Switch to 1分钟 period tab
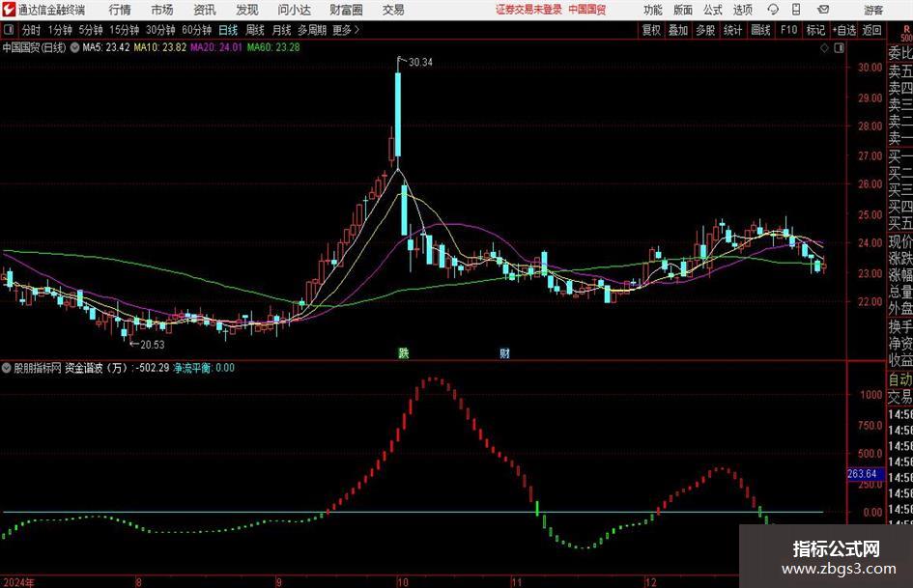 point(60,30)
